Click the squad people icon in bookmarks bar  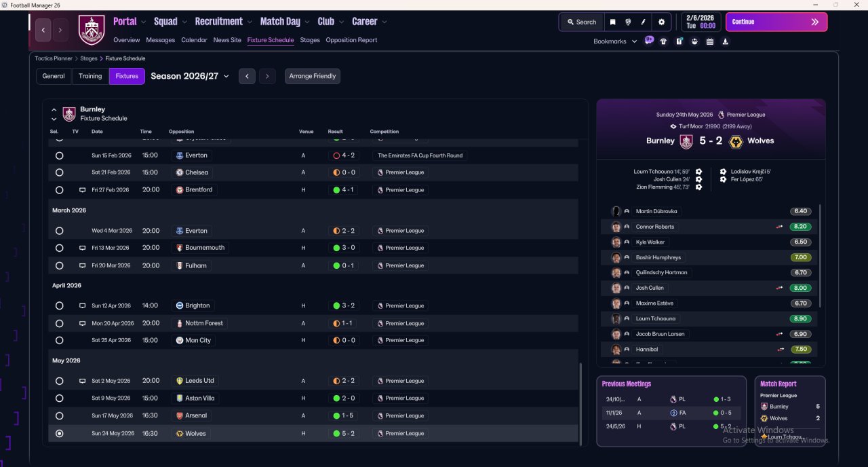(694, 41)
